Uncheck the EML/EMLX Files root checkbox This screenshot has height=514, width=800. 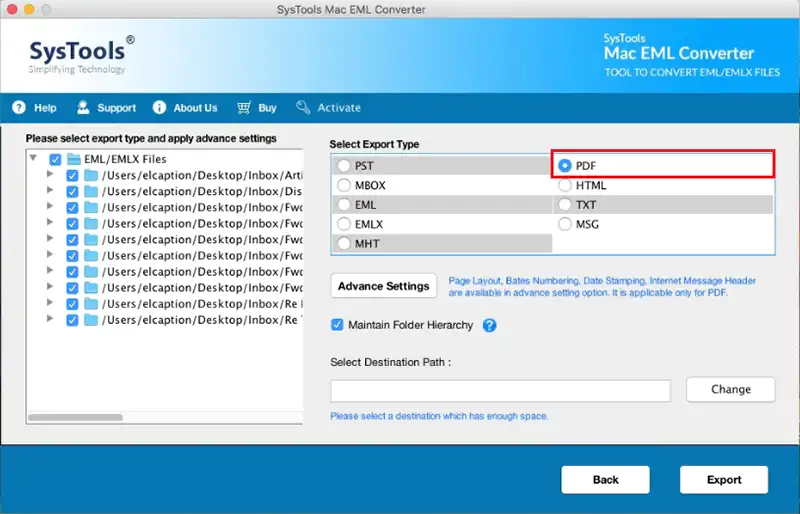tap(55, 160)
